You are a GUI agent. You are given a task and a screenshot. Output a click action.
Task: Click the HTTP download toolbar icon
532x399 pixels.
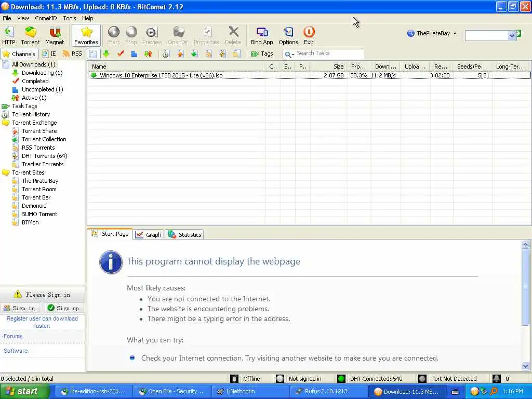(8, 36)
